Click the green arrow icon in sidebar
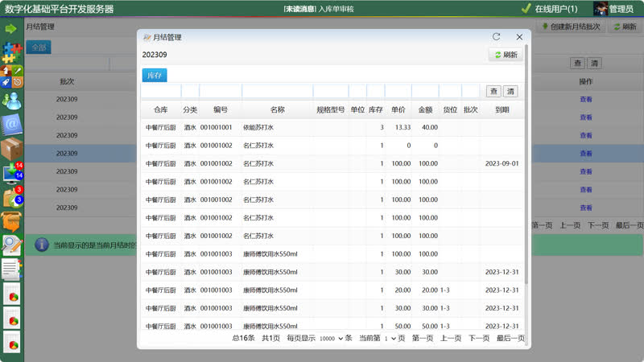The image size is (644, 362). tap(11, 29)
